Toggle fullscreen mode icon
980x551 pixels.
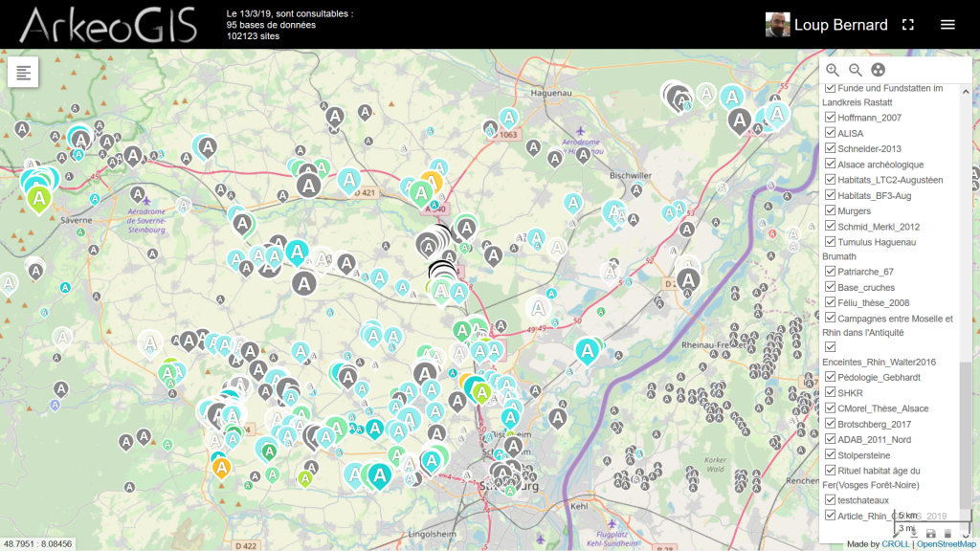(908, 24)
